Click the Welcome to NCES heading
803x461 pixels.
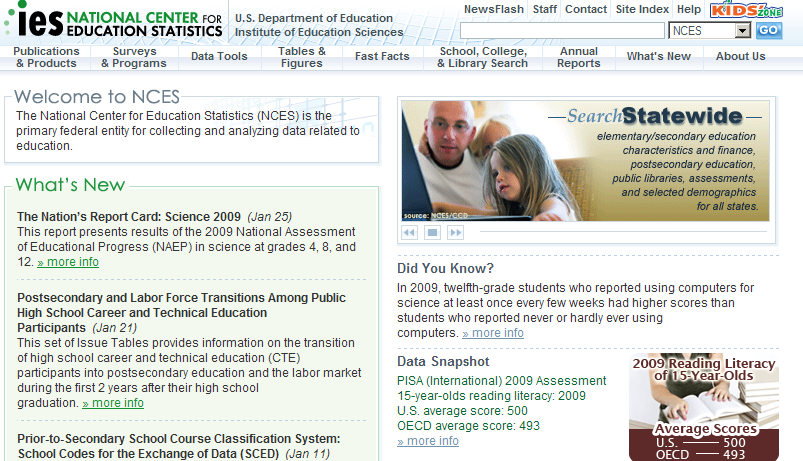(x=97, y=97)
